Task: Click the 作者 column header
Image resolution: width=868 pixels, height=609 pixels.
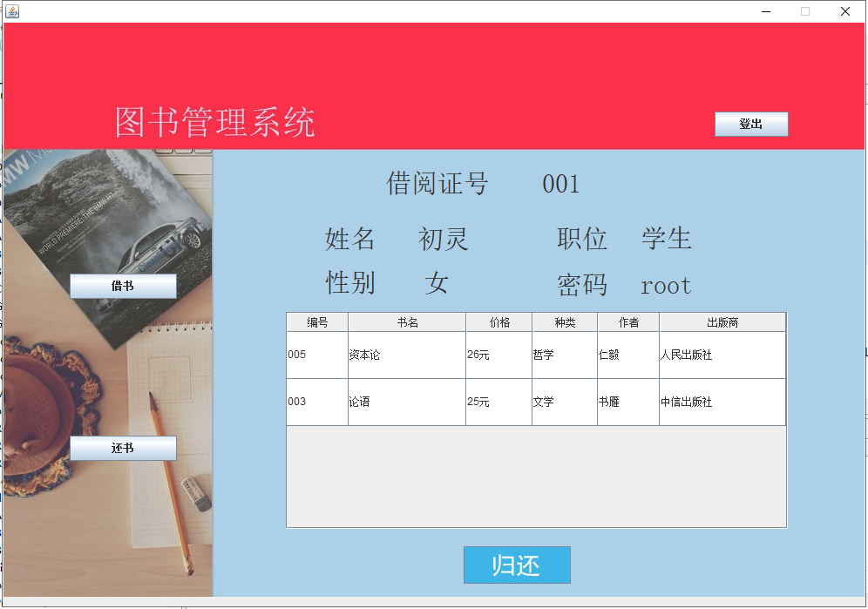Action: 628,322
